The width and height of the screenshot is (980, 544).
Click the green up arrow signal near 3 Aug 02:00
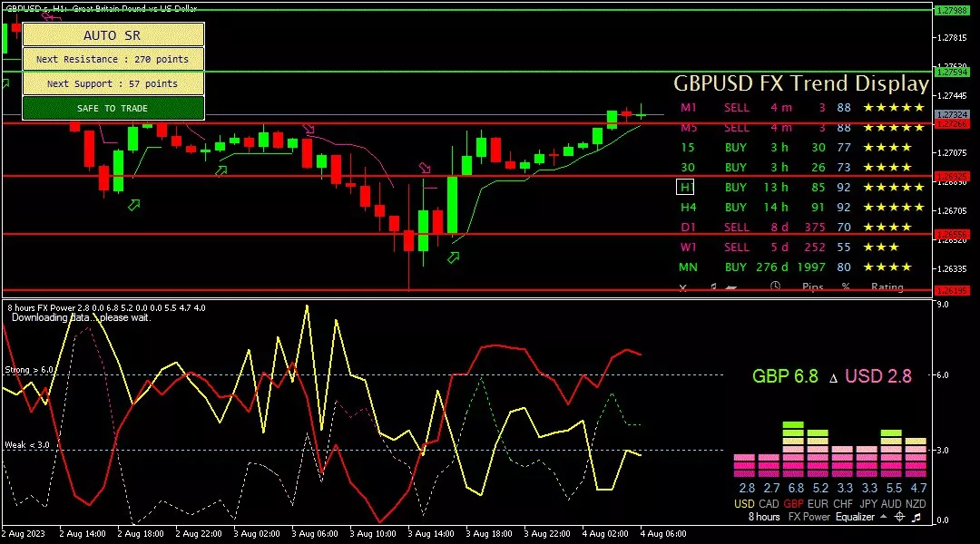point(220,170)
